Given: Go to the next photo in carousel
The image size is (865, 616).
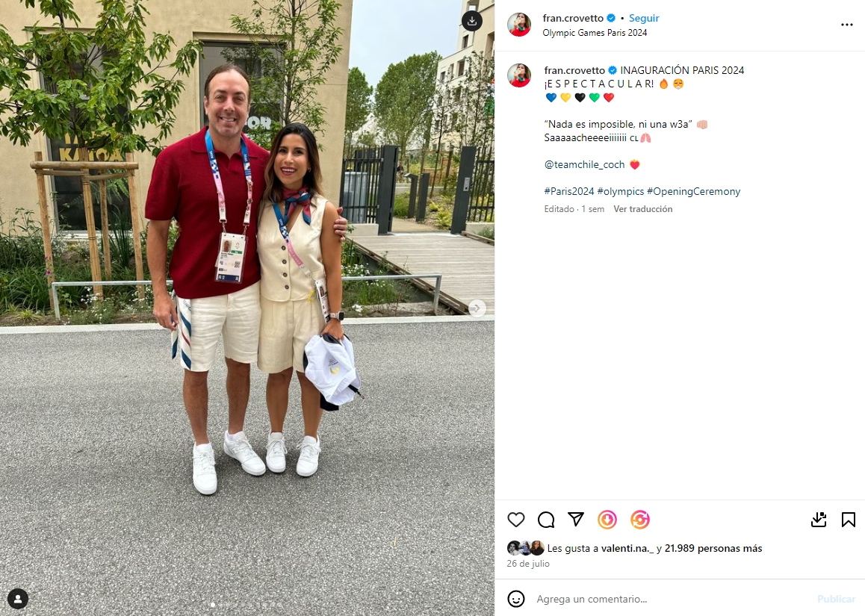Looking at the screenshot, I should [x=477, y=308].
